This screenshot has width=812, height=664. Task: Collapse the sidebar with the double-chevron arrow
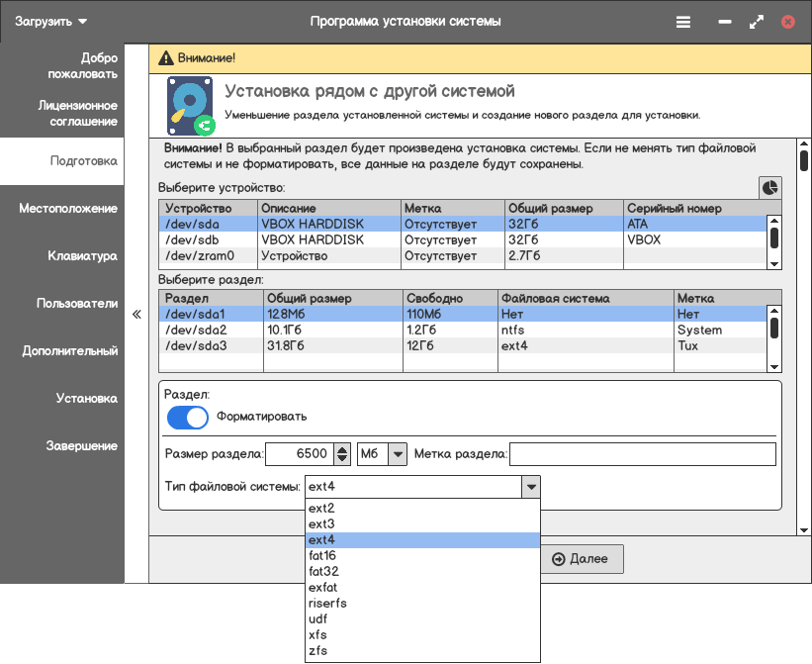click(136, 314)
